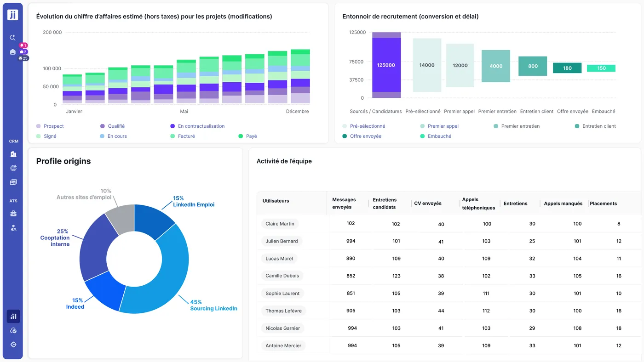Click the 125000 Sources funnel bar
This screenshot has height=362, width=644.
coord(386,65)
